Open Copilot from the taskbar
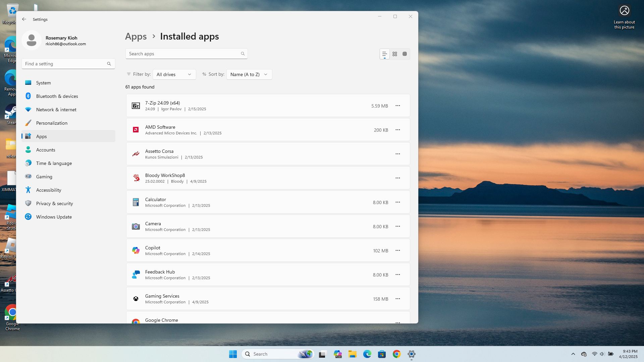Screen dimensions: 644x362 [338, 354]
